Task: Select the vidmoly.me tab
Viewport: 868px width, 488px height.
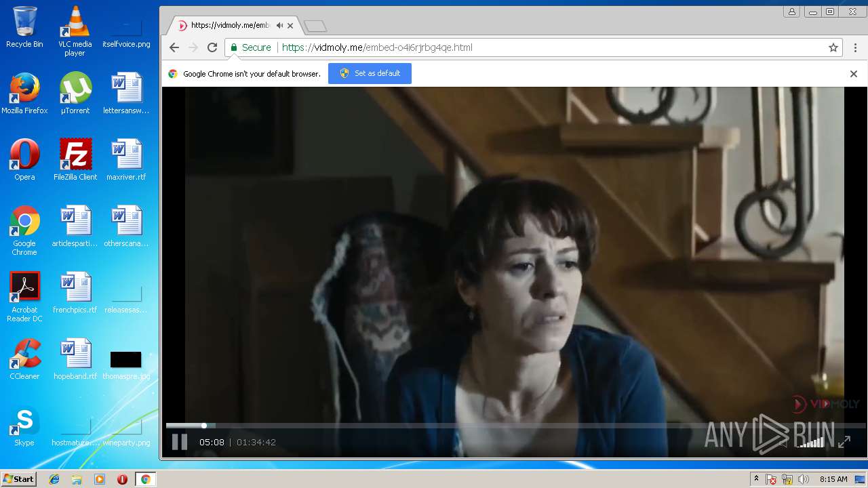Action: (234, 25)
